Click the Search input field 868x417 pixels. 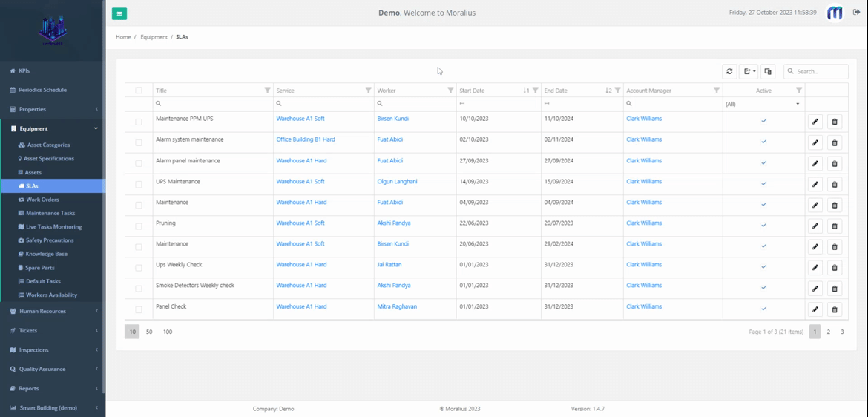[820, 71]
